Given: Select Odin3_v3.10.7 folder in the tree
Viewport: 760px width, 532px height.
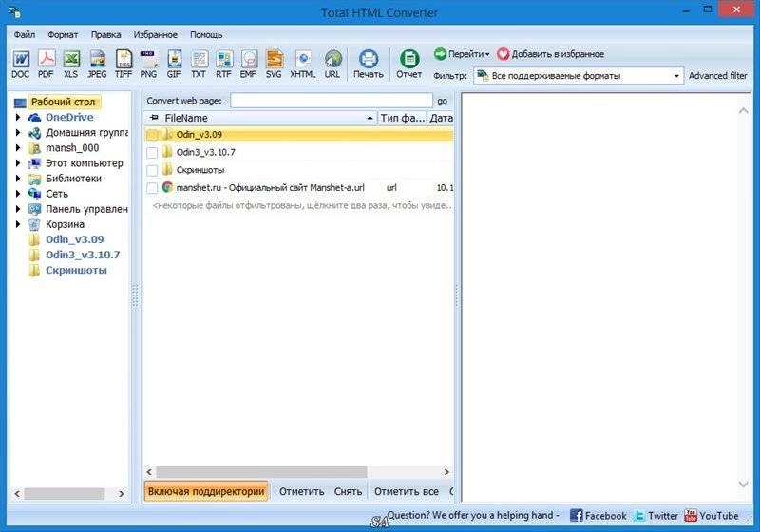Looking at the screenshot, I should pyautogui.click(x=83, y=255).
